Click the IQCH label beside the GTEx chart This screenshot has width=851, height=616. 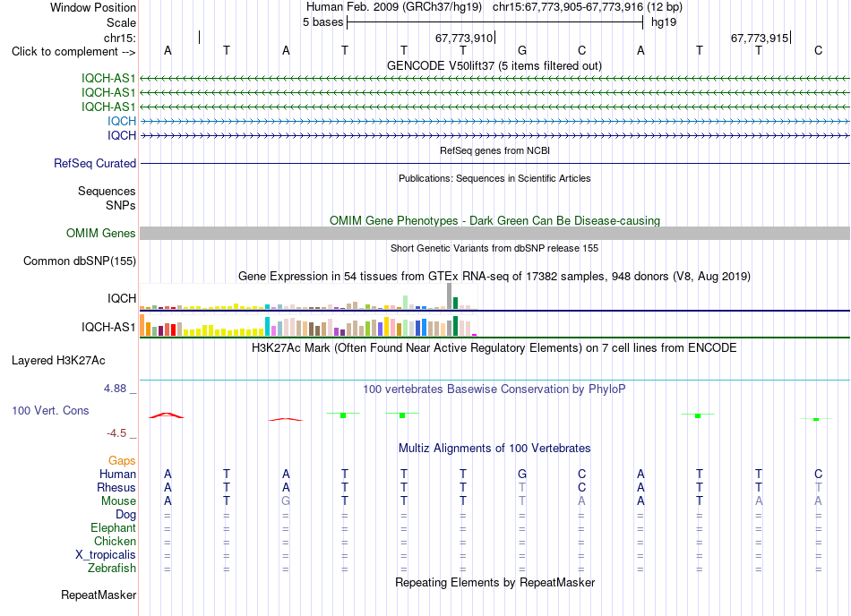point(122,298)
